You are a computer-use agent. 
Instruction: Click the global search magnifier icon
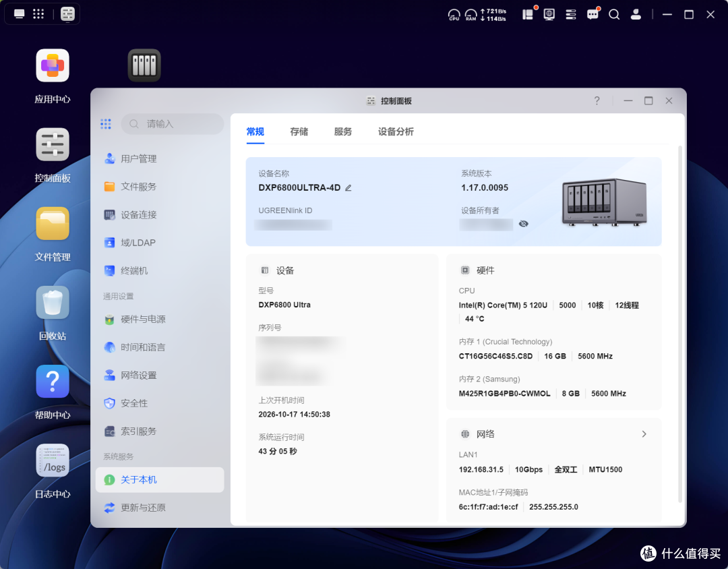(614, 14)
